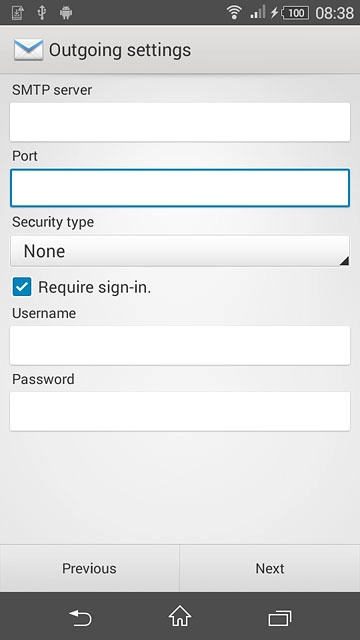
Task: Tap the USB connection status icon
Action: [41, 12]
